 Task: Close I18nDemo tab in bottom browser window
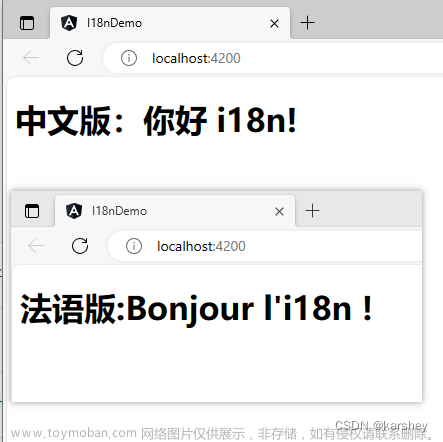coord(279,211)
